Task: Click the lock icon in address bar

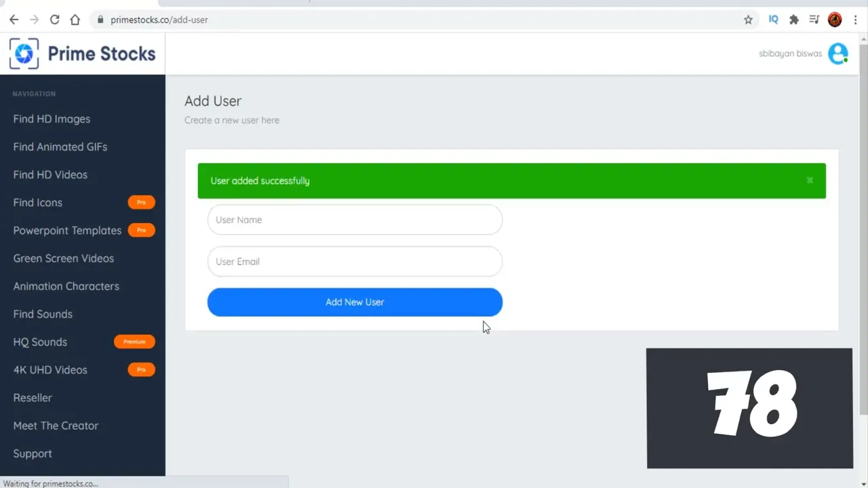Action: [101, 20]
